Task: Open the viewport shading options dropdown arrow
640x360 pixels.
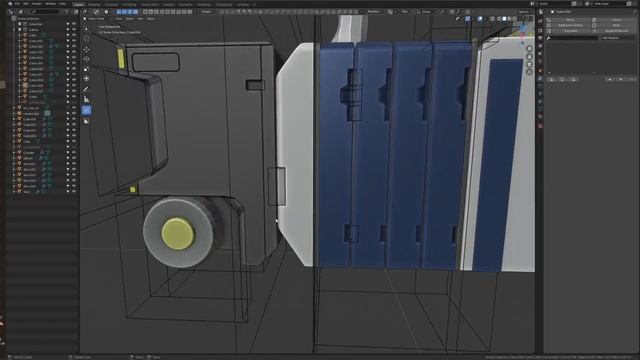Action: (520, 19)
